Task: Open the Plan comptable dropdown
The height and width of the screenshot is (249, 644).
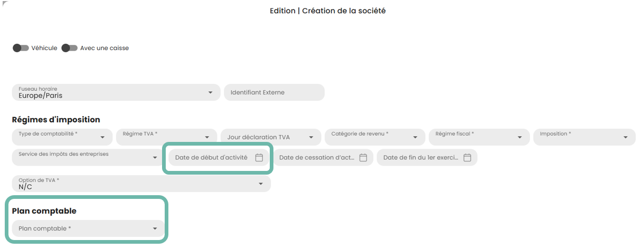Action: coord(88,228)
